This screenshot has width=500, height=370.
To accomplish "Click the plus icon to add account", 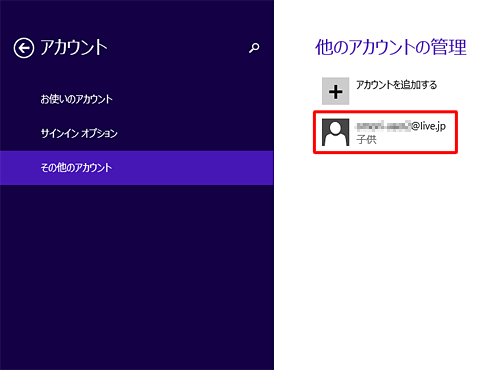I will pyautogui.click(x=335, y=91).
